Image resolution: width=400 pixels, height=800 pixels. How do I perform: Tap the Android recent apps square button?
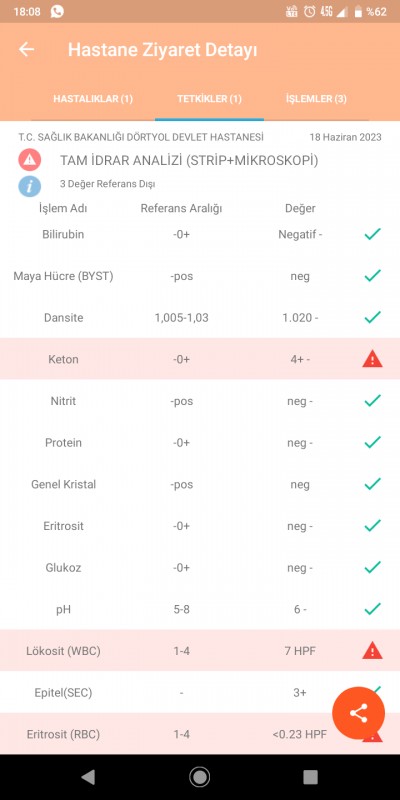(310, 777)
